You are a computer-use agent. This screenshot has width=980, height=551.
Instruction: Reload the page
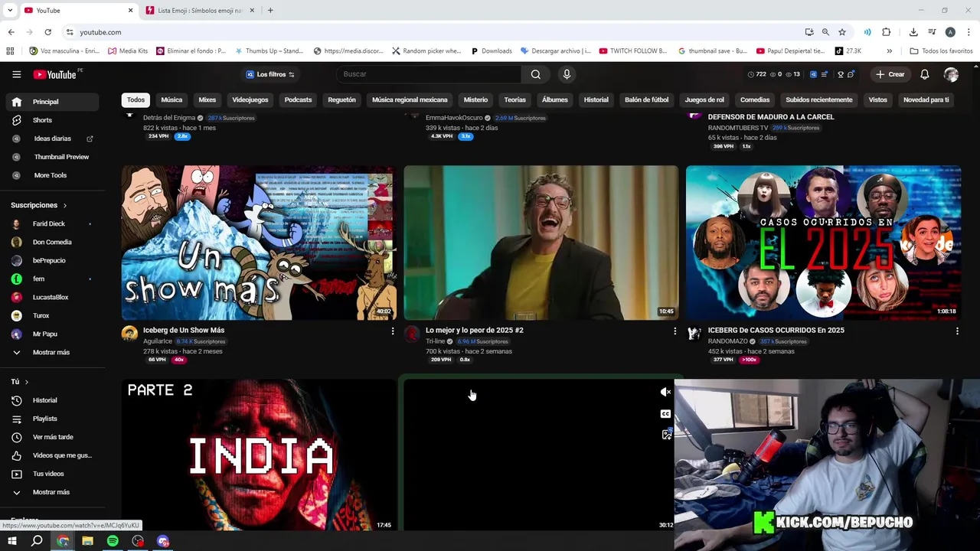[x=47, y=32]
